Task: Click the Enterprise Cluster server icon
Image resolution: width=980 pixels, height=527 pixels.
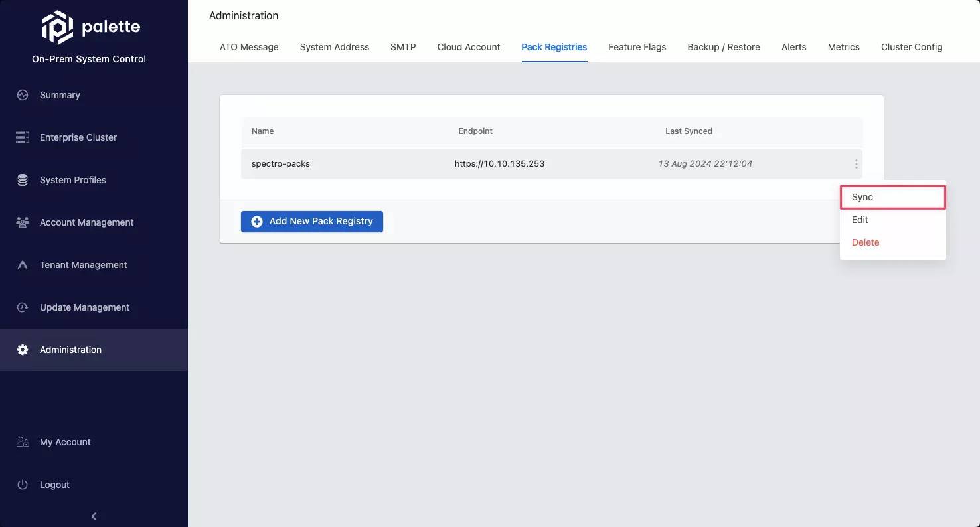Action: 23,137
